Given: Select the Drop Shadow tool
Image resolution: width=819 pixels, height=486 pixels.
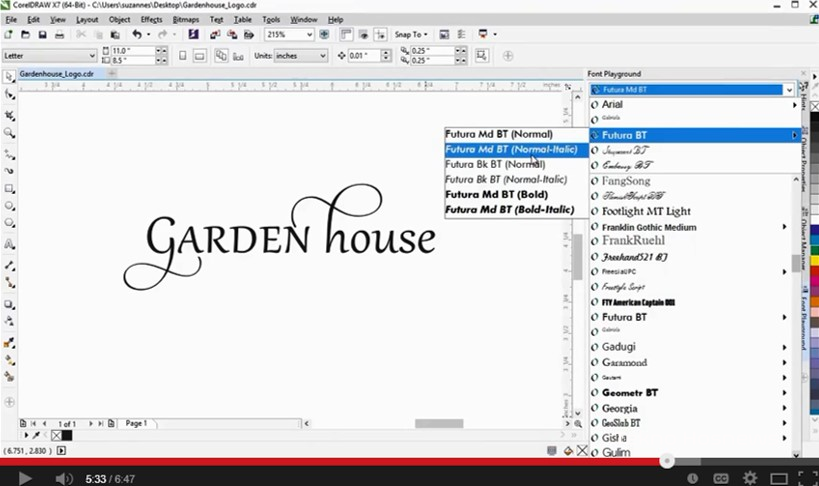Looking at the screenshot, I should tap(9, 304).
